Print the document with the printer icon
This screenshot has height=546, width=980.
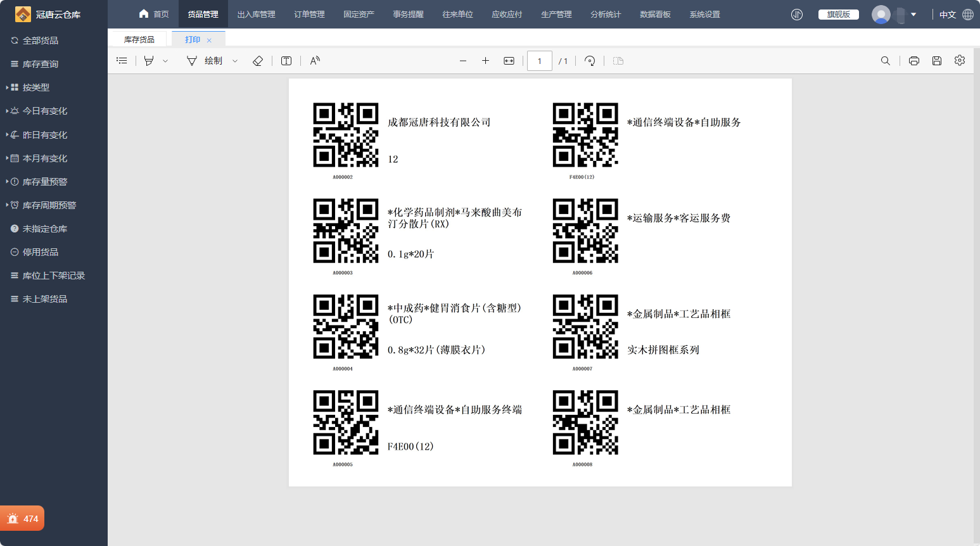[914, 61]
